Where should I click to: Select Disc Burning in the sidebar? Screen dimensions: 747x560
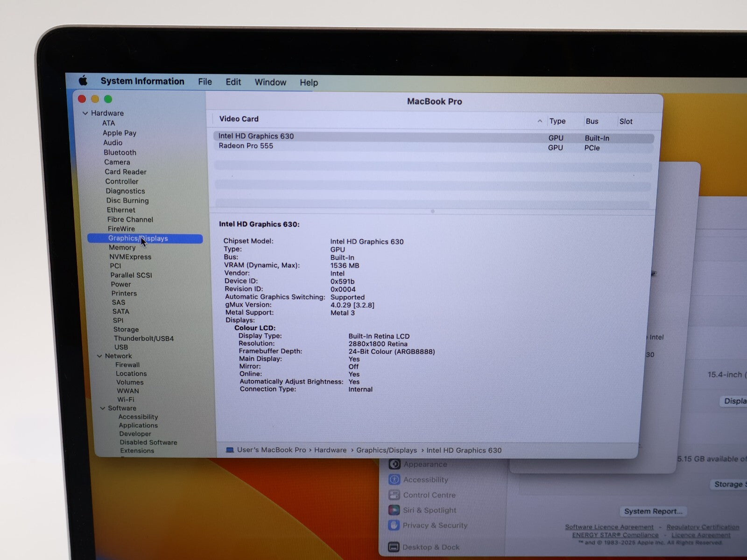(x=127, y=201)
